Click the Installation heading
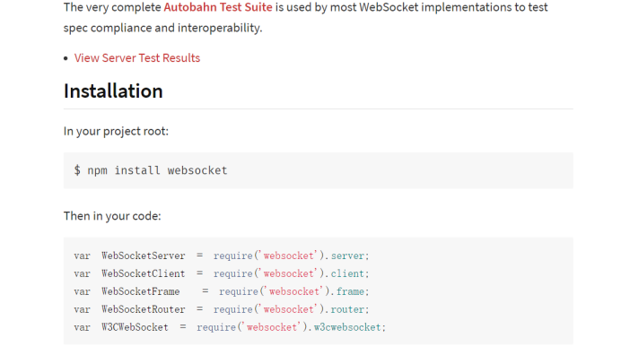The image size is (621, 364). pos(113,91)
